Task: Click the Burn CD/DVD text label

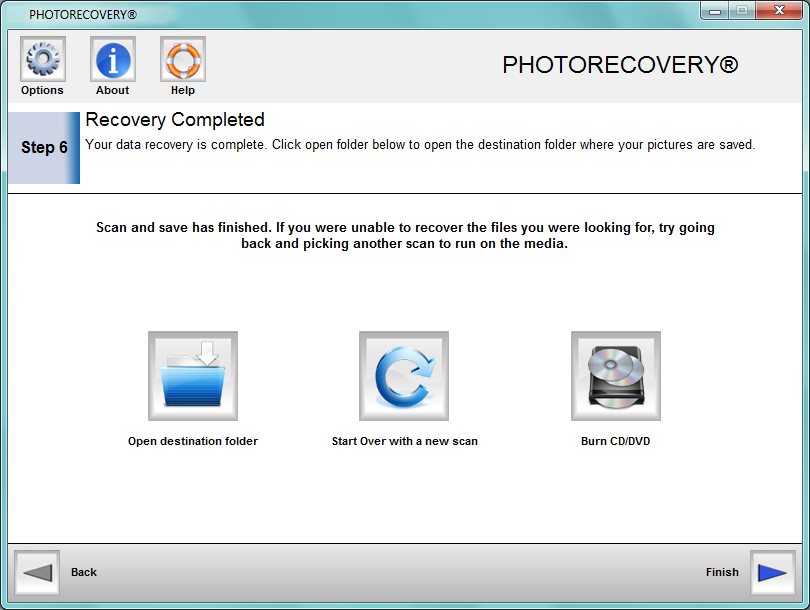Action: 615,441
